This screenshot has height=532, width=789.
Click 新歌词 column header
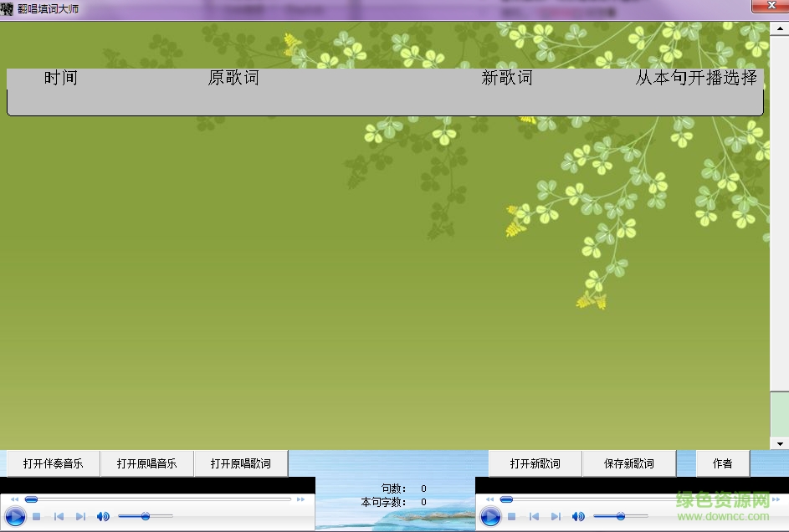tap(507, 78)
